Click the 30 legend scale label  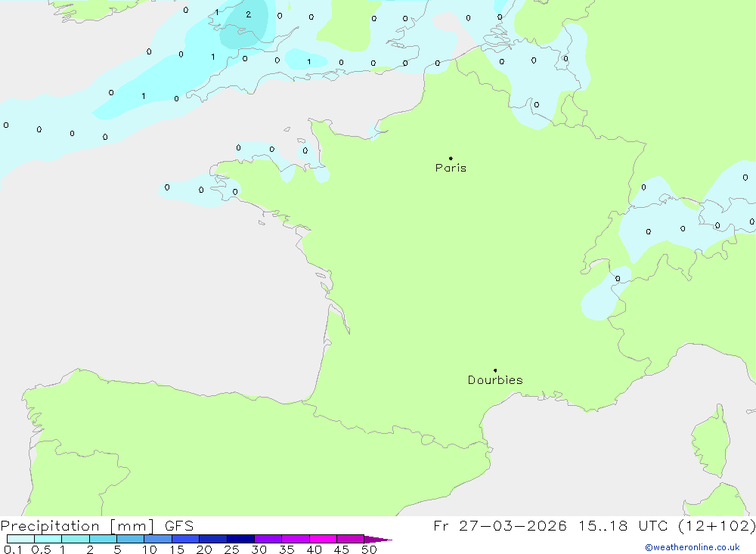(259, 549)
